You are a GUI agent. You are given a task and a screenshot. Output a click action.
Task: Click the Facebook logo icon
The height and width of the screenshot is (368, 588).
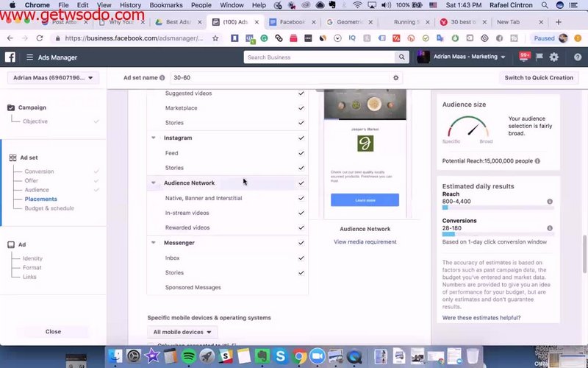click(x=10, y=57)
